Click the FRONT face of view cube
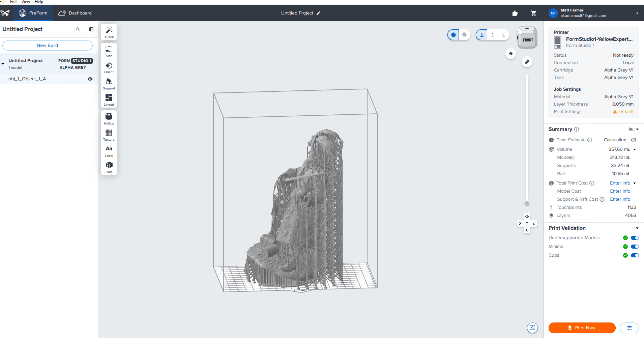Image resolution: width=644 pixels, height=338 pixels. tap(528, 40)
